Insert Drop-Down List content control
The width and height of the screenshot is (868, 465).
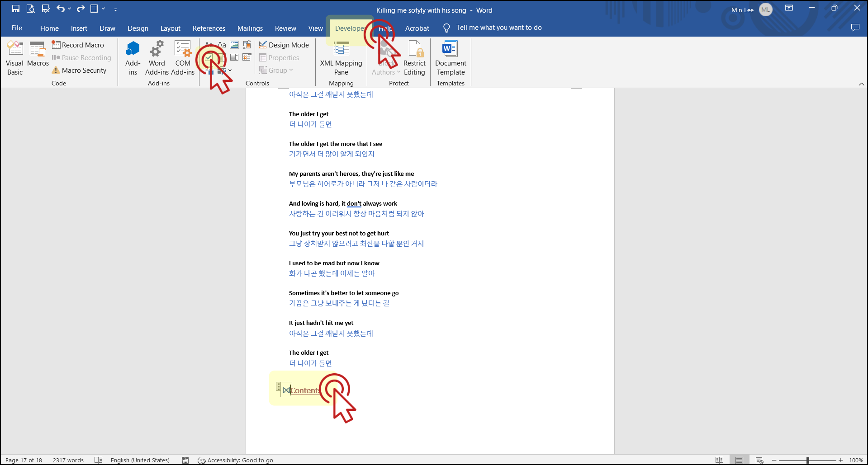[234, 57]
